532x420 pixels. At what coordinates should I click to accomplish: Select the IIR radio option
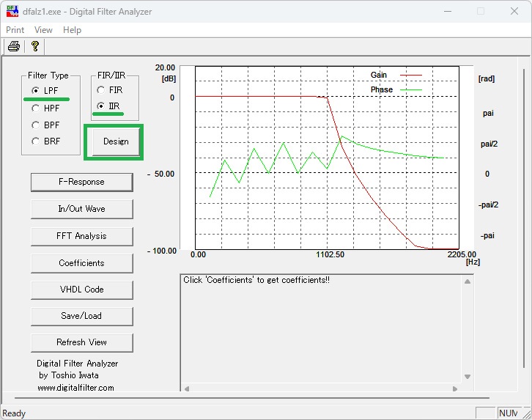point(101,106)
